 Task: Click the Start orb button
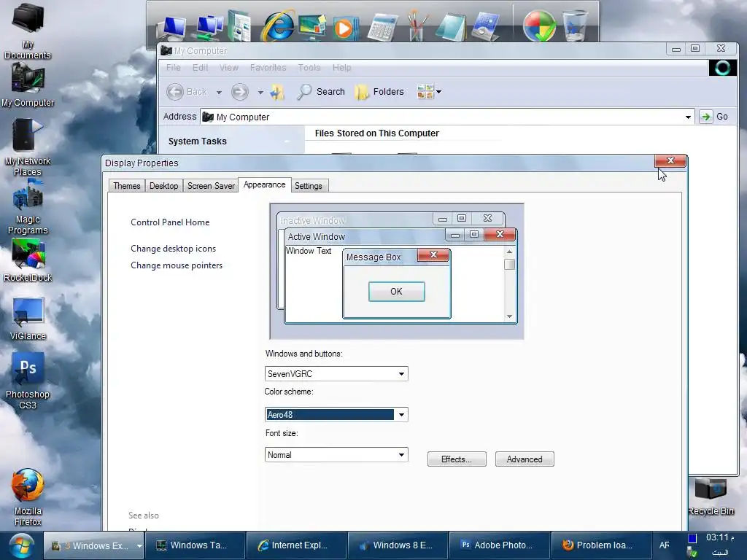click(x=21, y=545)
